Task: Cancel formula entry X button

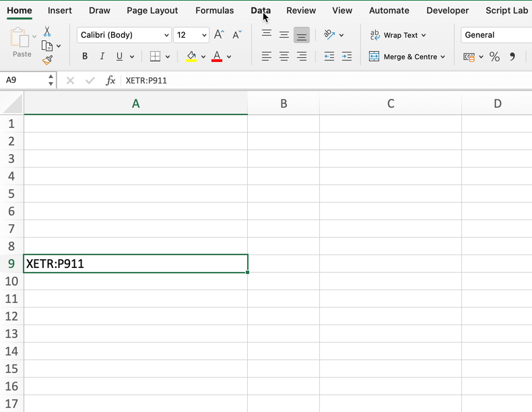Action: (70, 80)
